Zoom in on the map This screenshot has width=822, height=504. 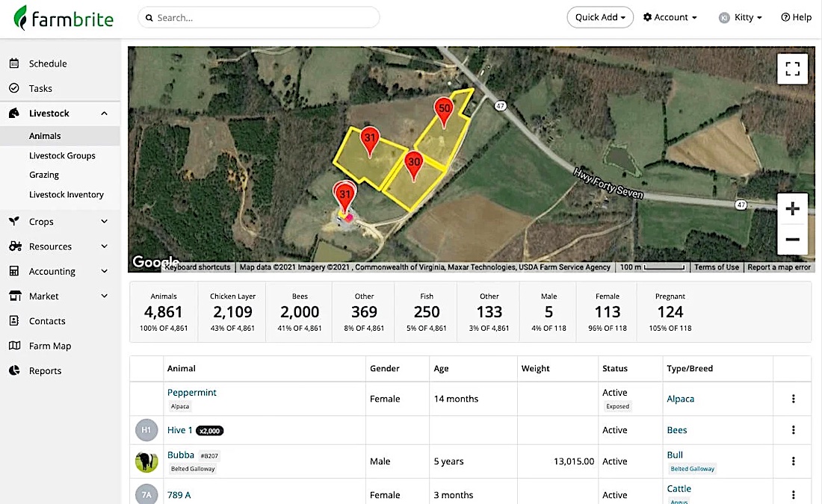point(792,208)
